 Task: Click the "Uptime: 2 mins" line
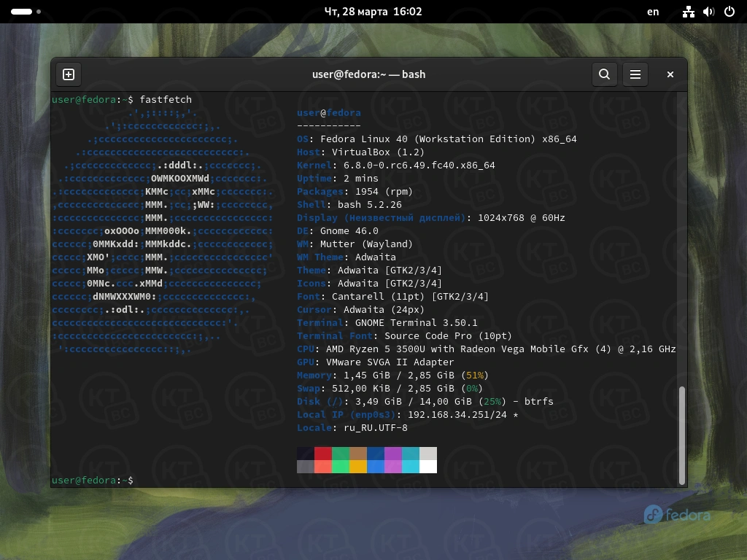337,178
